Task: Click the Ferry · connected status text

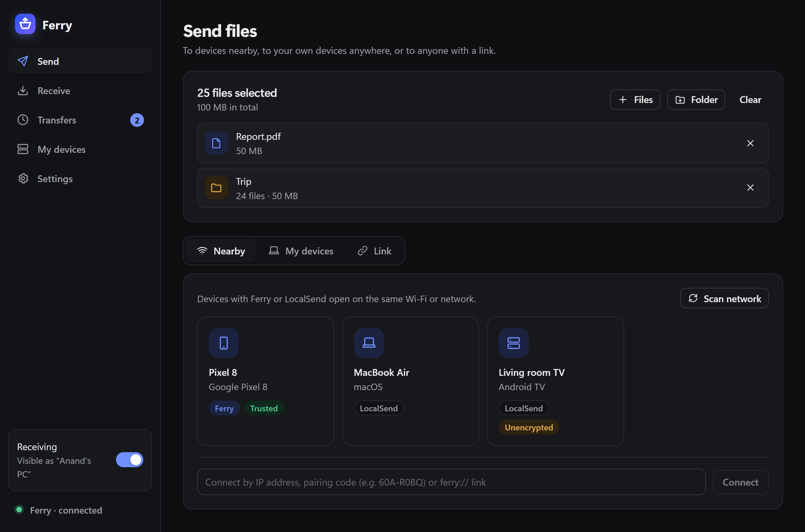Action: tap(66, 510)
